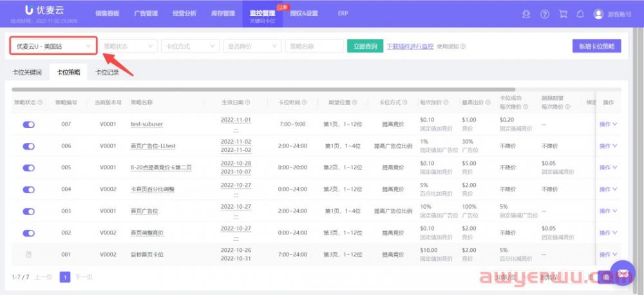
Task: Expand 操作 menu for strategy 003
Action: click(x=609, y=211)
